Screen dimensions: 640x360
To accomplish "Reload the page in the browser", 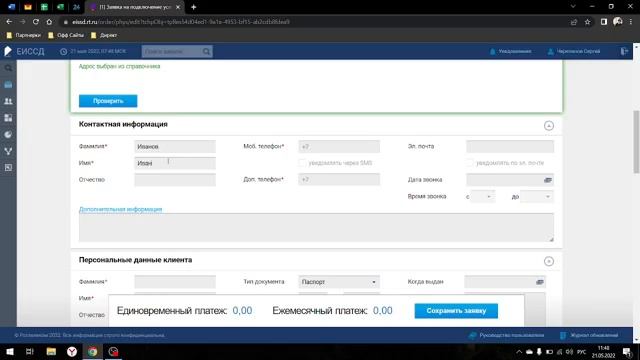I will click(x=36, y=22).
